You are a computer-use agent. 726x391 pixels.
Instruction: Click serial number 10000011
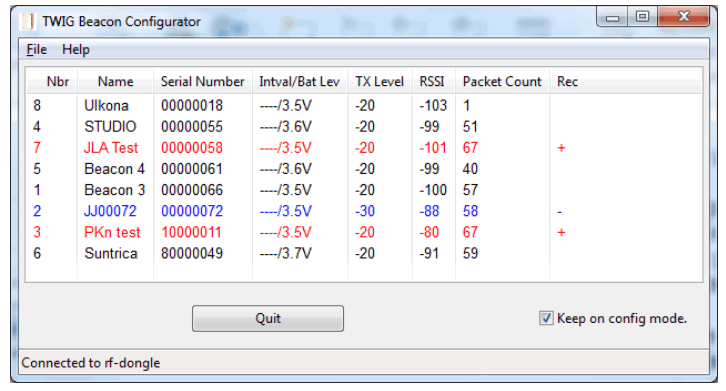pyautogui.click(x=191, y=232)
